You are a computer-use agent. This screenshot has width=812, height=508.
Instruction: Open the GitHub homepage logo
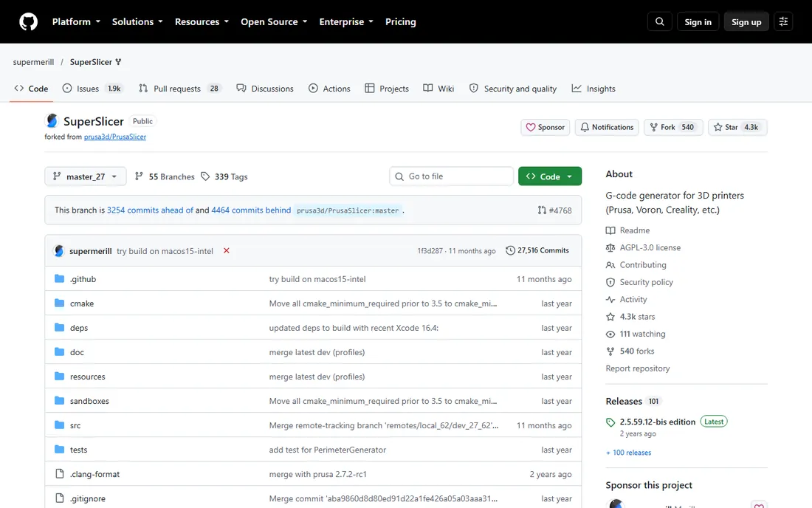[29, 21]
